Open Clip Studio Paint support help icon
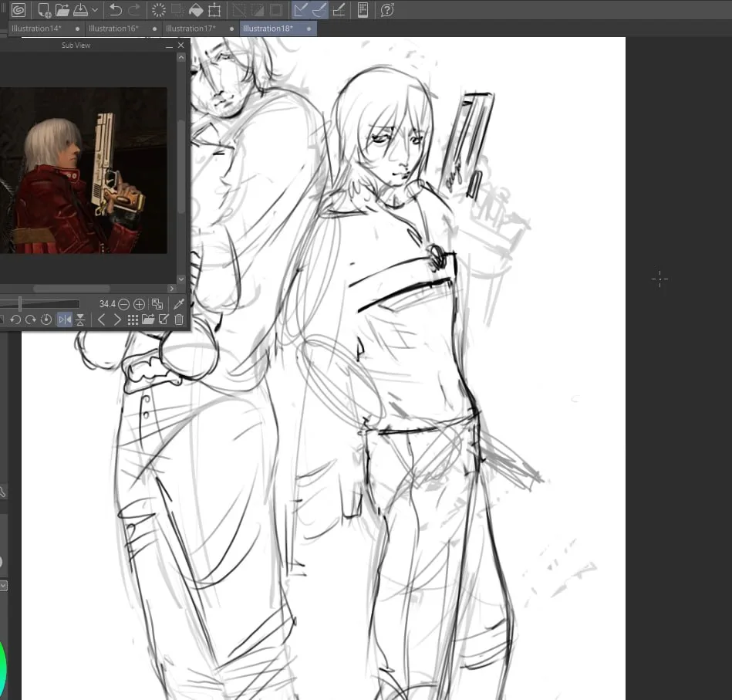 tap(387, 10)
